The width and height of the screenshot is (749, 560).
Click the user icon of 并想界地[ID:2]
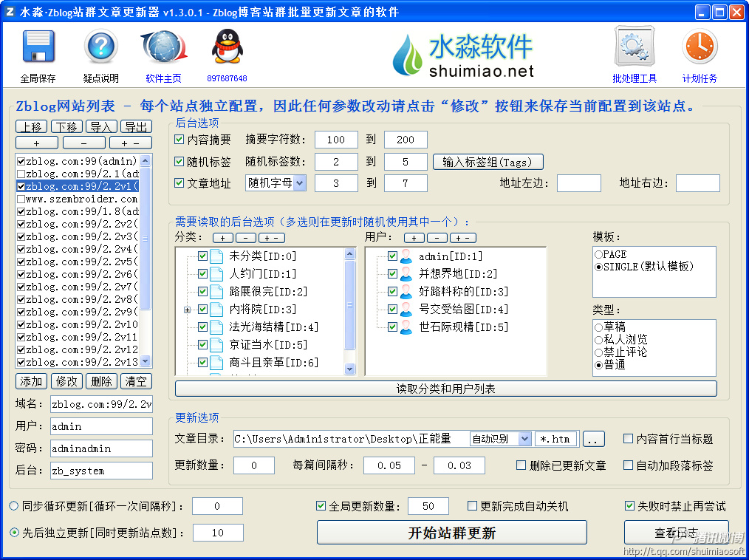tap(406, 274)
